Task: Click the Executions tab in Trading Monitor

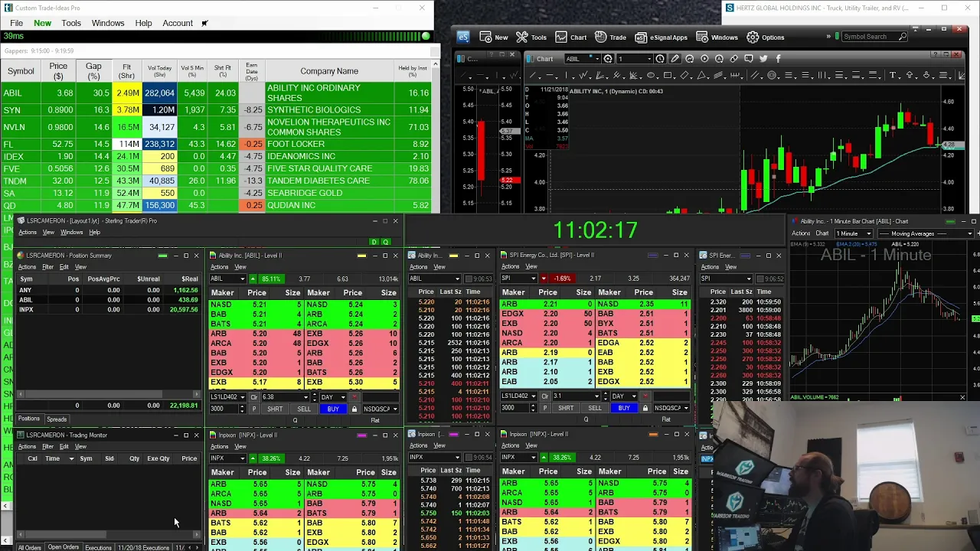Action: coord(98,547)
